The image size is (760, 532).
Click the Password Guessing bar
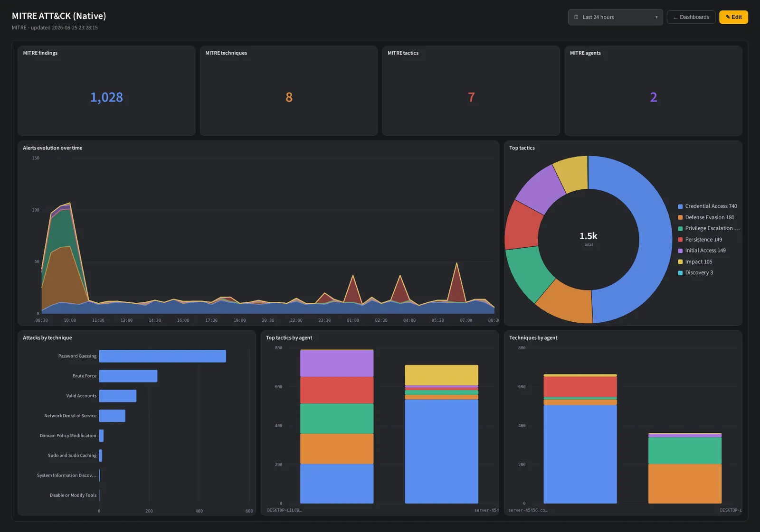point(162,356)
